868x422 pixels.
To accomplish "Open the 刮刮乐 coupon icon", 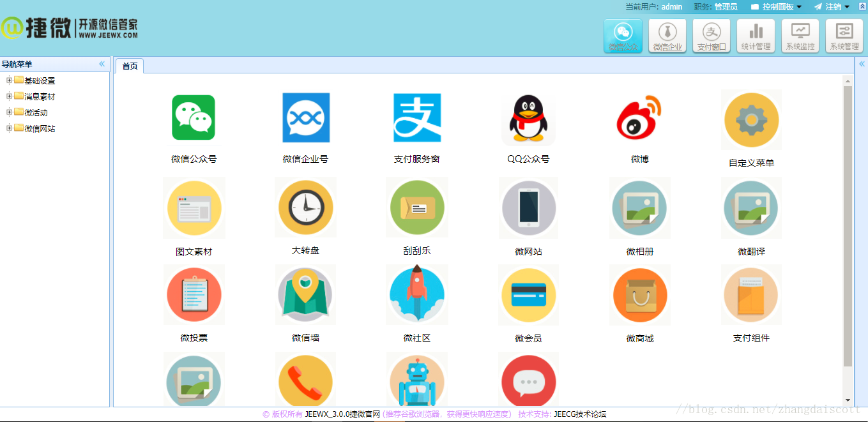I will 417,207.
